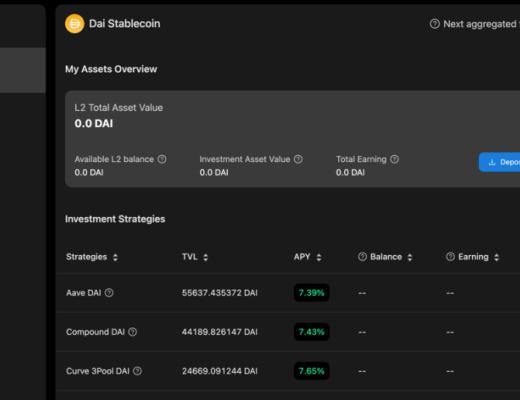Sort table by APY column arrows
The width and height of the screenshot is (520, 400).
click(319, 257)
